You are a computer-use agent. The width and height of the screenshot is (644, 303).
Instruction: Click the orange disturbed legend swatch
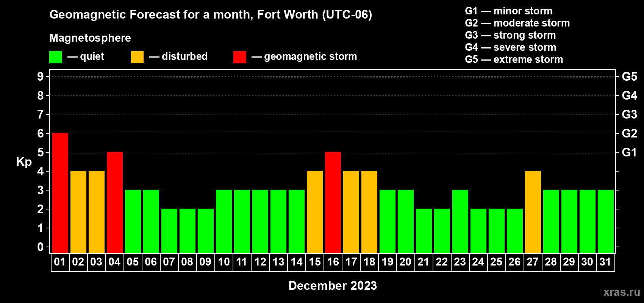click(x=137, y=57)
